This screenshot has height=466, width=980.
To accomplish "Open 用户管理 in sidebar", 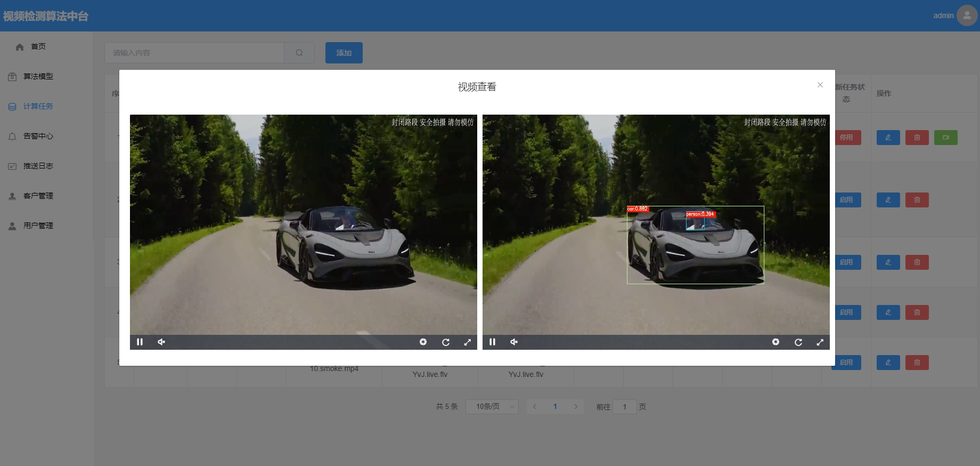I will click(47, 226).
